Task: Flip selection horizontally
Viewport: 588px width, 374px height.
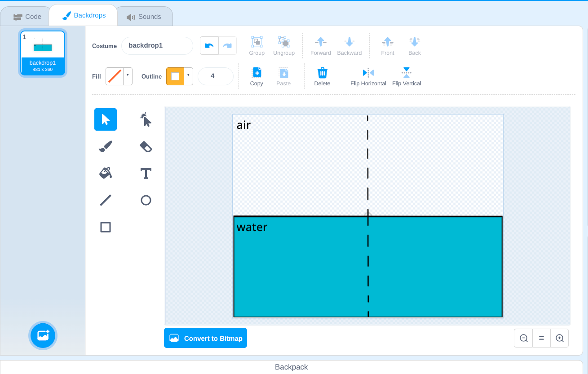Action: (x=368, y=77)
